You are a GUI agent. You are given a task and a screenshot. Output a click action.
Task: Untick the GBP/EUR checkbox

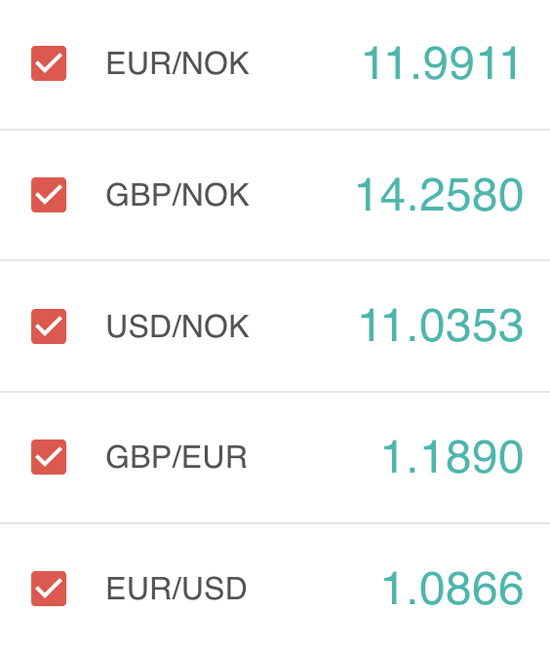(x=48, y=457)
